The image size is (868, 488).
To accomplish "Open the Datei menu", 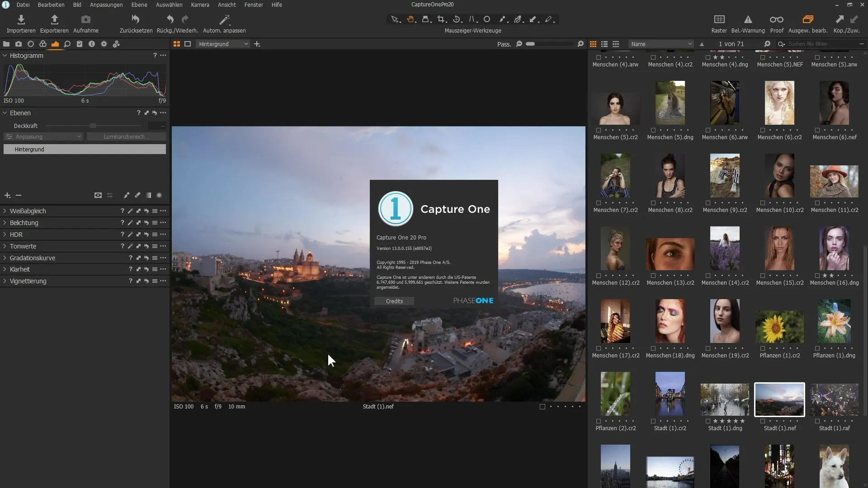I will point(23,5).
